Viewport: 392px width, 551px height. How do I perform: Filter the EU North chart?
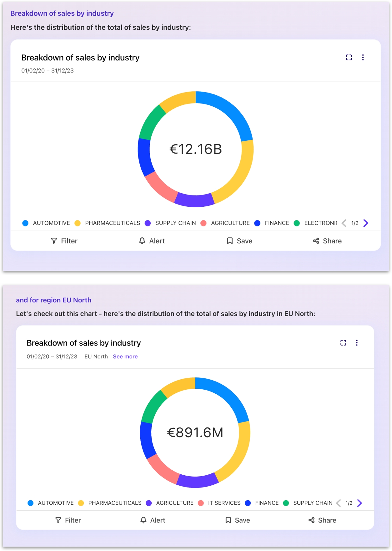pyautogui.click(x=68, y=520)
